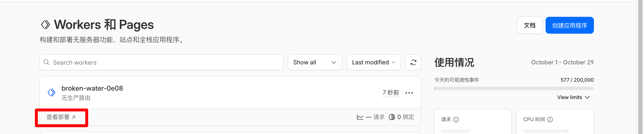Click the 创建应用程序 button

click(569, 25)
